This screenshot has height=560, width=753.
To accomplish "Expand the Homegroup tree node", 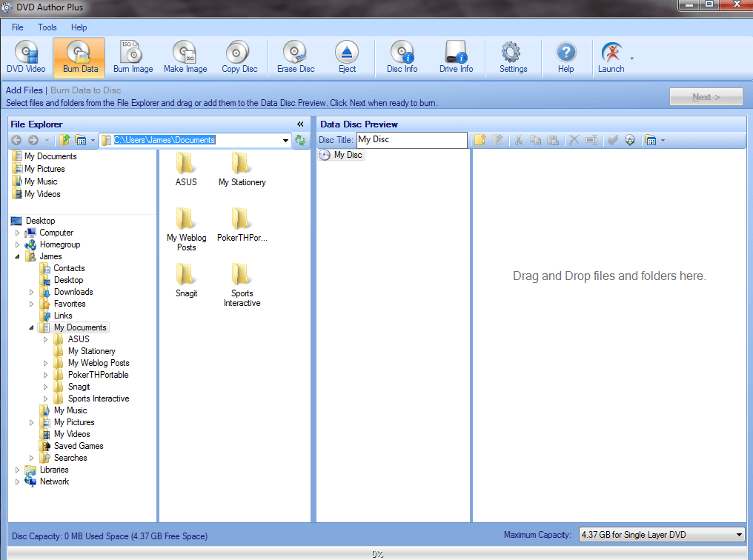I will [x=17, y=244].
